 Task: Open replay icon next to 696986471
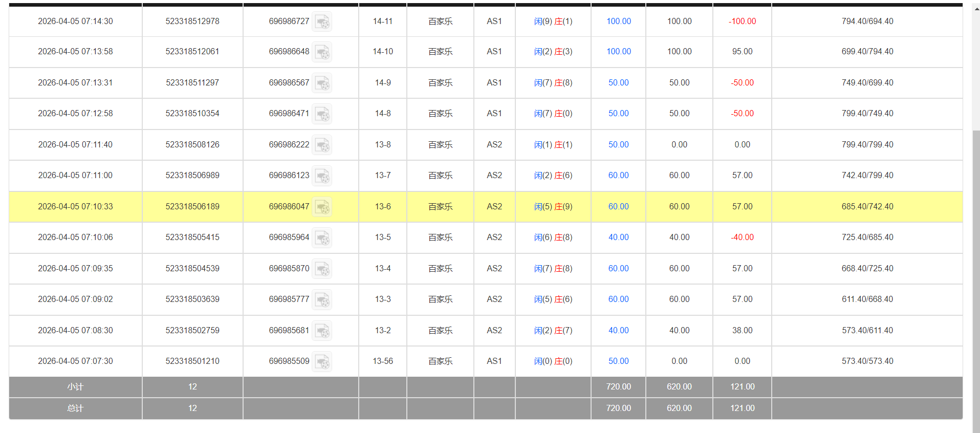(x=322, y=114)
